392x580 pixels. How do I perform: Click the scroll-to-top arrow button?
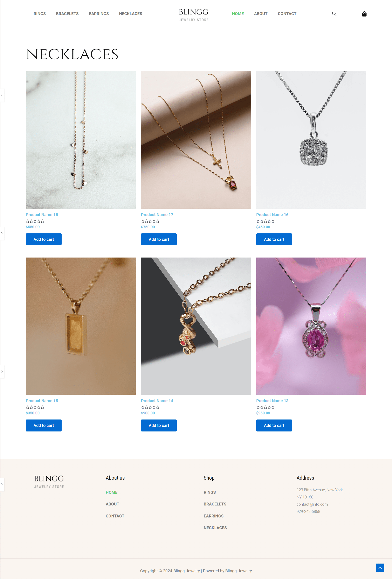380,567
